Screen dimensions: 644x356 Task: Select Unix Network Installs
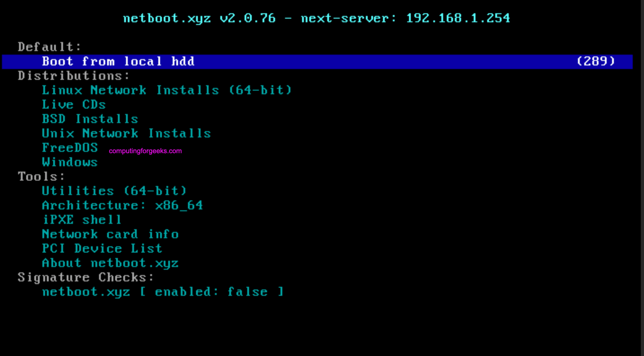(x=126, y=133)
